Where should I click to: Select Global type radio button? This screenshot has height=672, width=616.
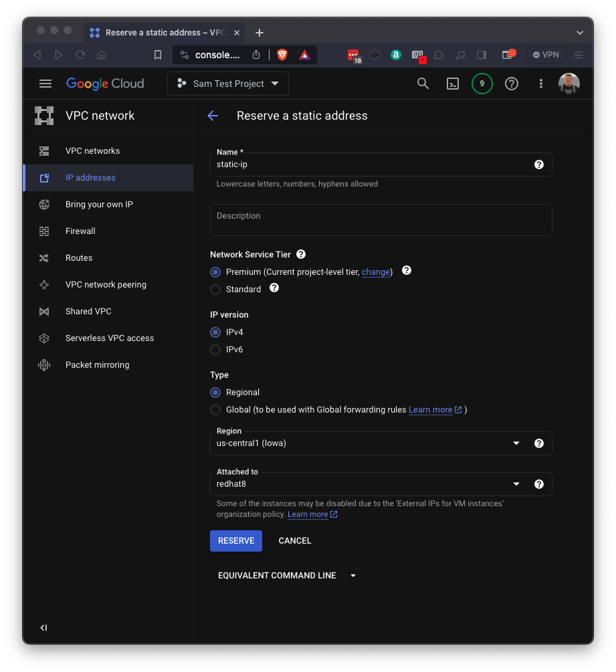click(215, 410)
